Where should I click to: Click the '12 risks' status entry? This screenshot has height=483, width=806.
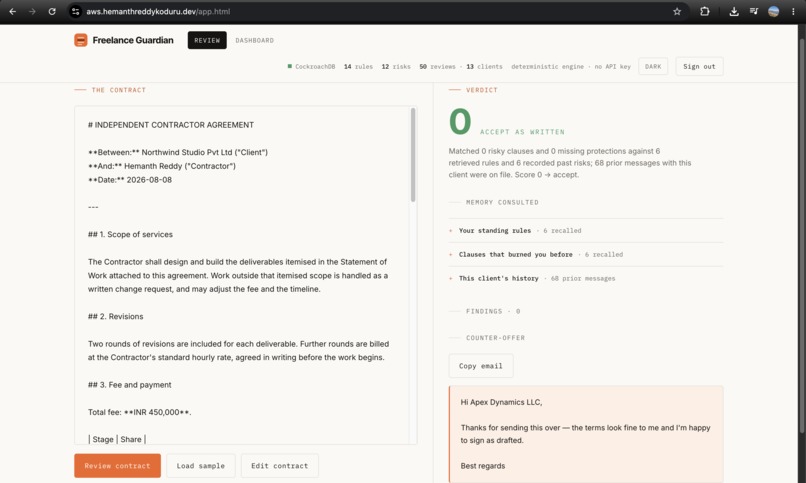(x=396, y=66)
